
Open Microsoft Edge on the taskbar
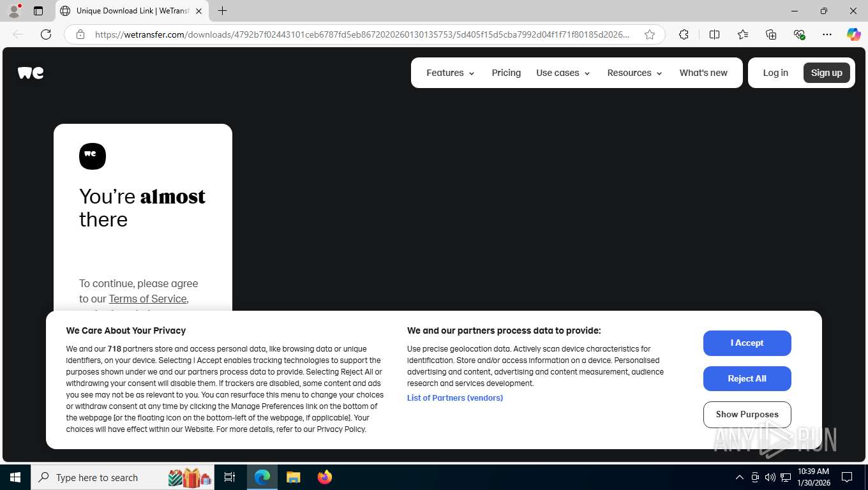pos(262,477)
